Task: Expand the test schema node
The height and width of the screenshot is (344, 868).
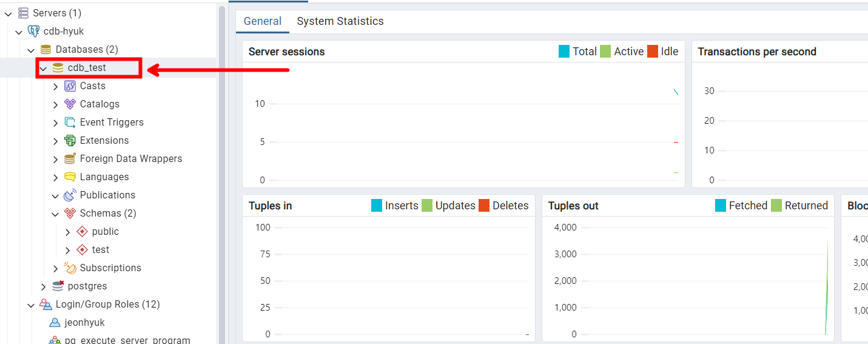Action: tap(67, 250)
